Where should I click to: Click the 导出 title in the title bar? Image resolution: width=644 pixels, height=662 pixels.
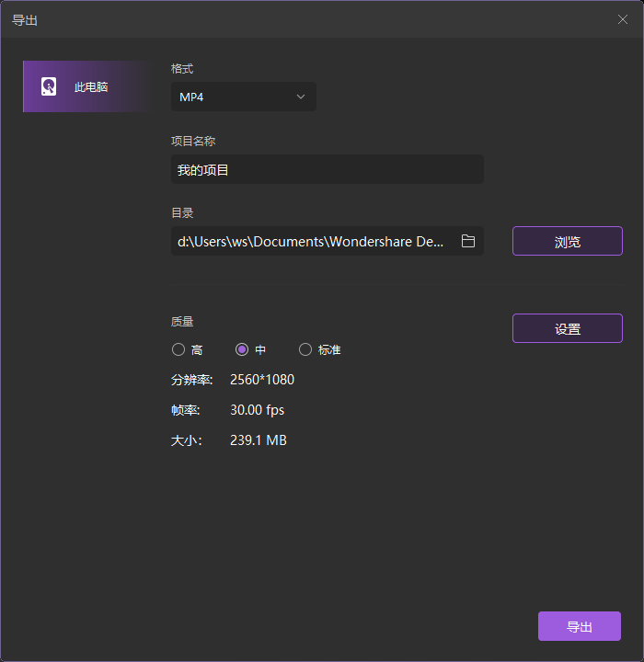pos(25,19)
